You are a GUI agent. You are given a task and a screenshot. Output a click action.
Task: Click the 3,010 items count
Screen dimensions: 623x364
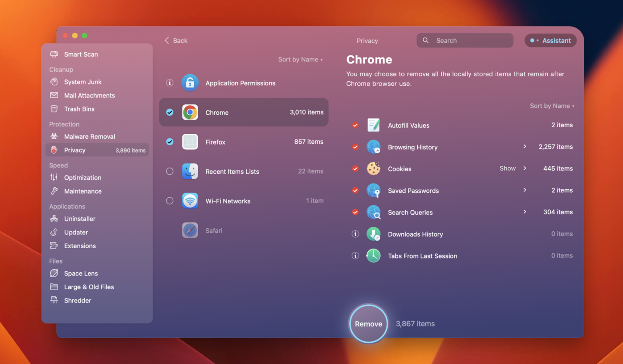tap(307, 112)
